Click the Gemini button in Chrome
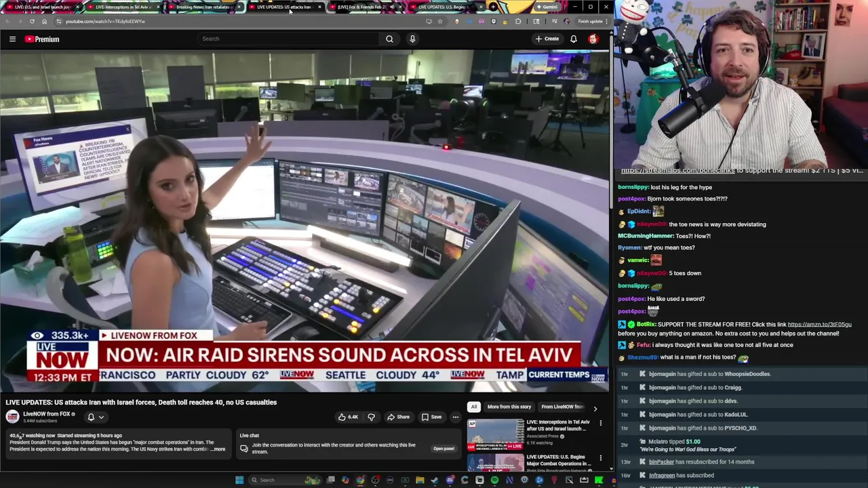The image size is (868, 488). click(x=548, y=7)
